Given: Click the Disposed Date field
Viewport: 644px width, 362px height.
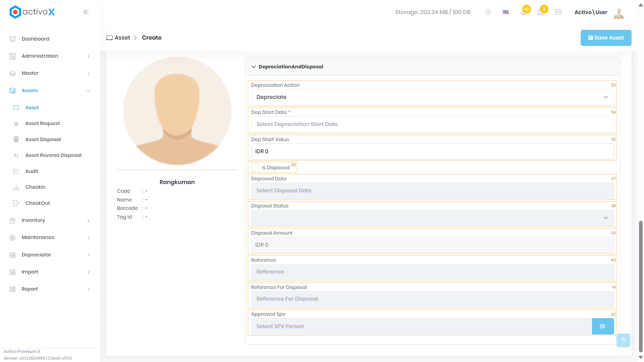Looking at the screenshot, I should coord(432,191).
